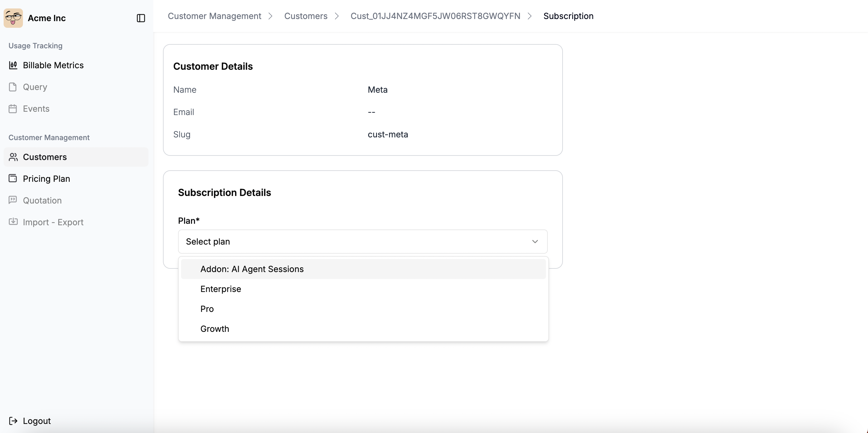Click the Logout arrow icon
This screenshot has width=868, height=433.
coord(13,421)
